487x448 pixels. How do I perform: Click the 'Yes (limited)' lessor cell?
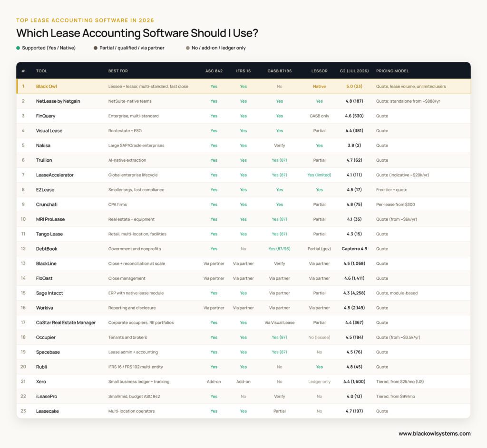pos(319,175)
